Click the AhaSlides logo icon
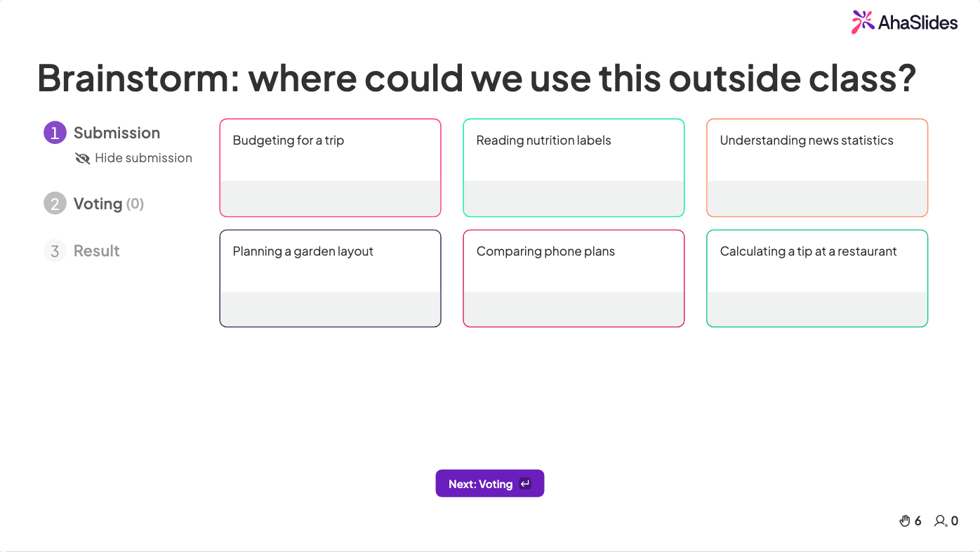 tap(863, 22)
